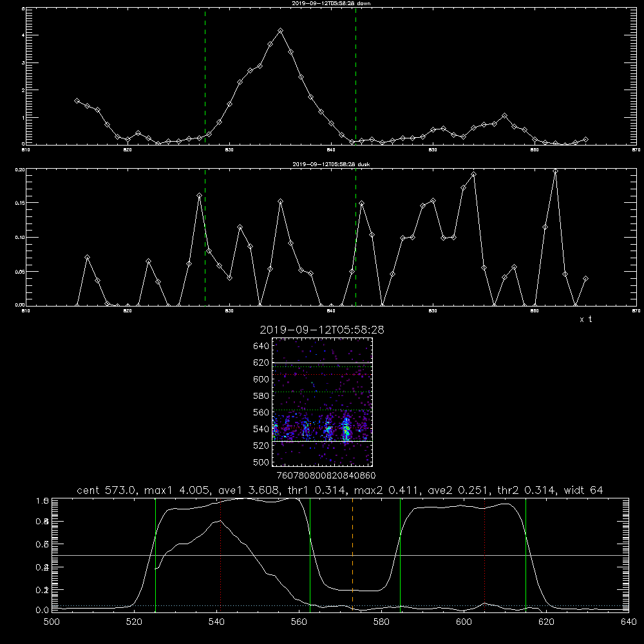Click the 640 label on the spectrogram y-axis
The height and width of the screenshot is (644, 644).
coord(261,346)
